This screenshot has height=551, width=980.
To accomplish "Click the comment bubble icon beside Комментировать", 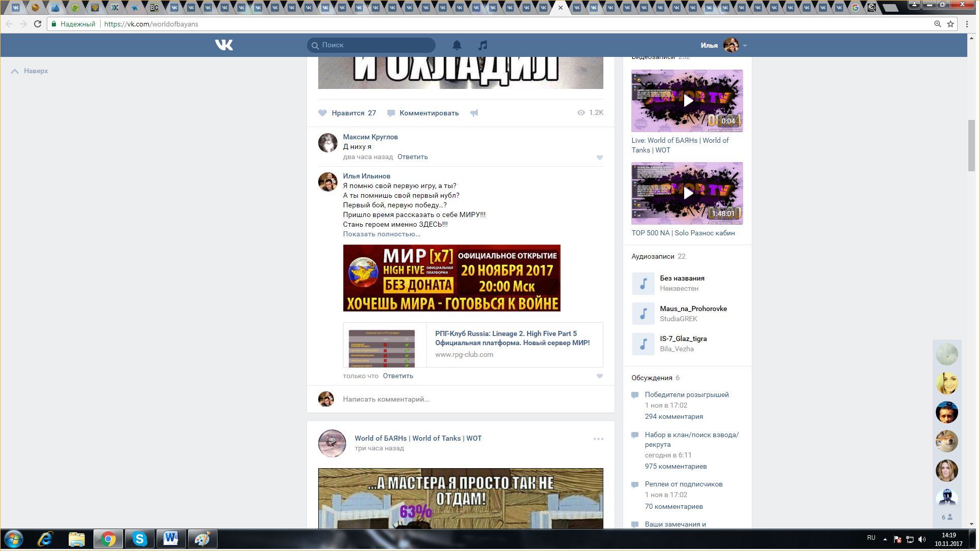I will coord(391,113).
